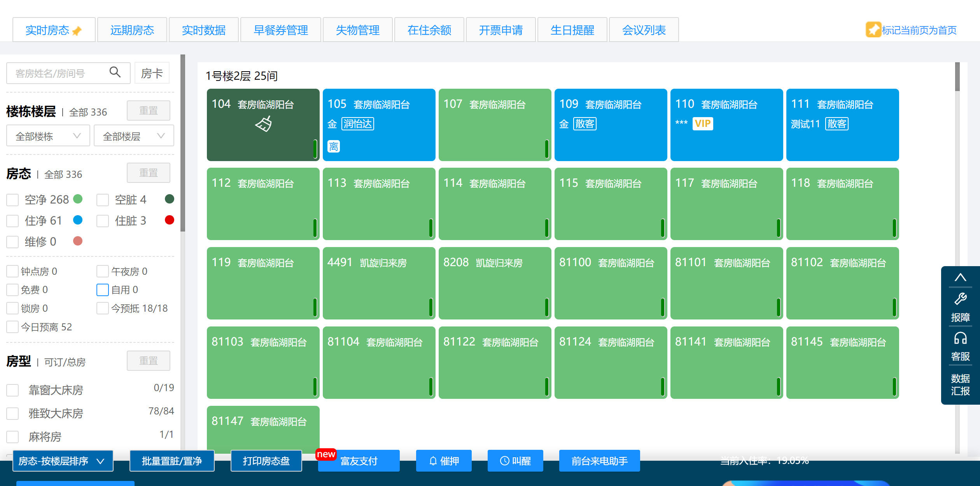Click the clock icon on 叫醒
This screenshot has width=980, height=486.
[x=504, y=461]
